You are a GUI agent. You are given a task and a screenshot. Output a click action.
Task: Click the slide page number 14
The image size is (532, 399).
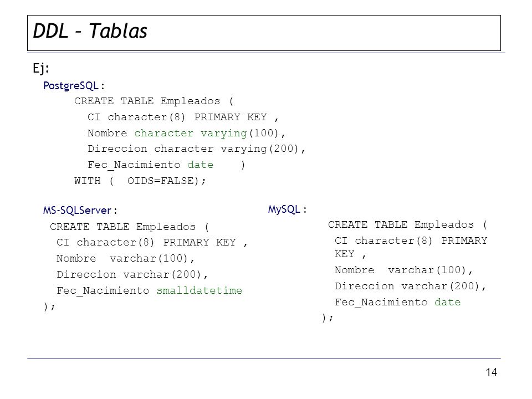click(492, 372)
